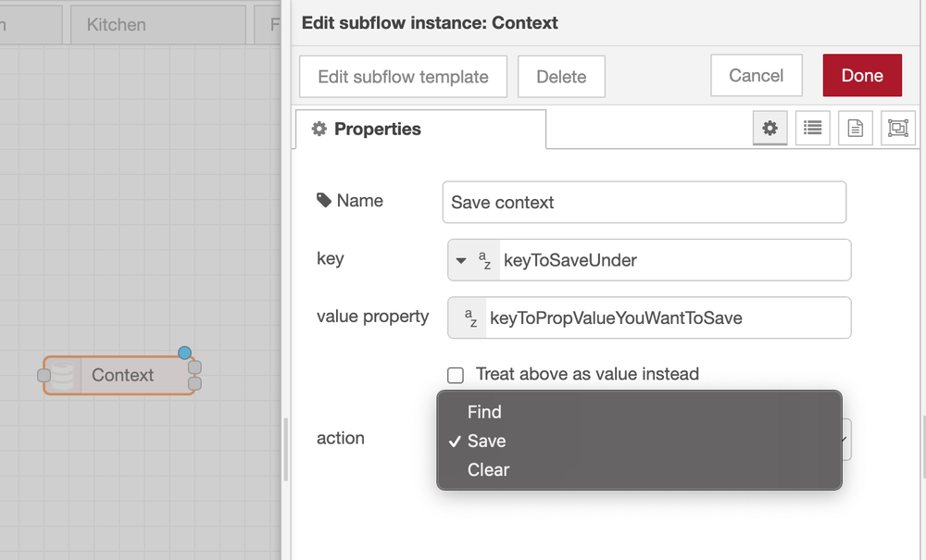Click the Name input field
This screenshot has width=926, height=560.
pyautogui.click(x=644, y=203)
